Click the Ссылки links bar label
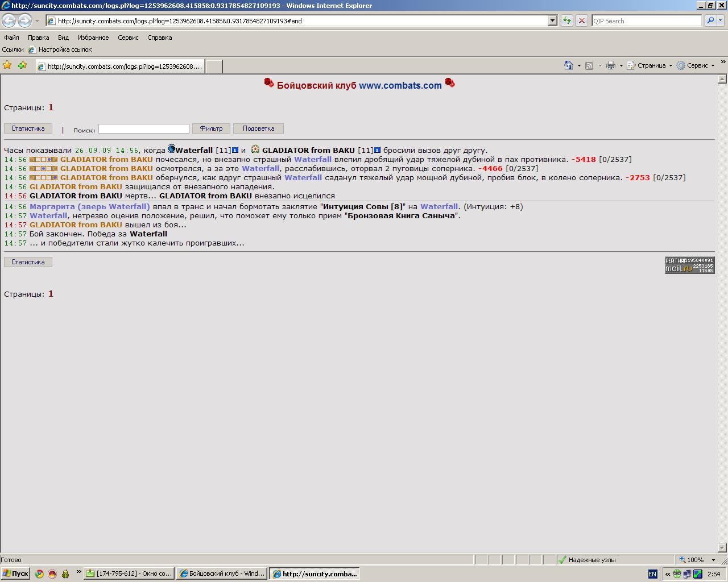 pos(13,49)
